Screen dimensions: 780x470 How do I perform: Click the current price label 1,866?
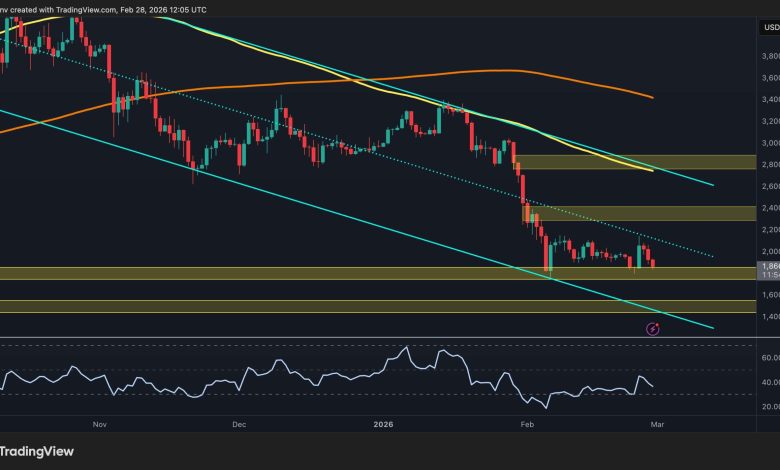[768, 267]
